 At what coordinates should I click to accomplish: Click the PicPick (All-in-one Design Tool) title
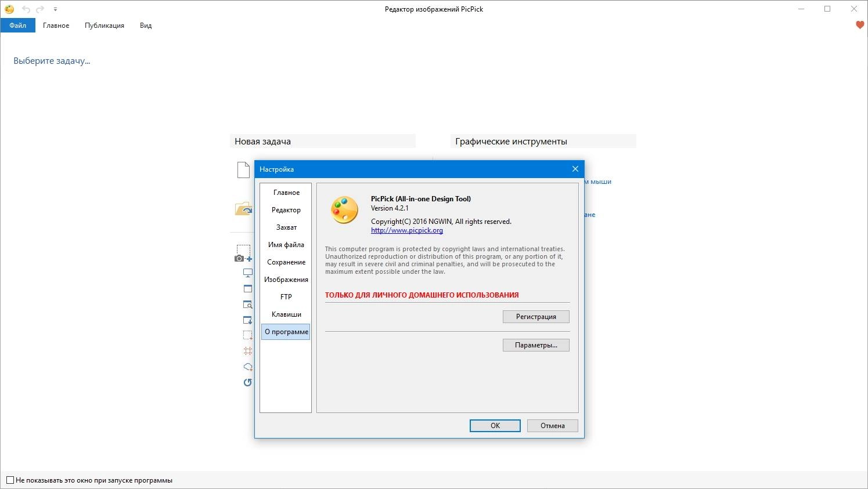tap(421, 199)
